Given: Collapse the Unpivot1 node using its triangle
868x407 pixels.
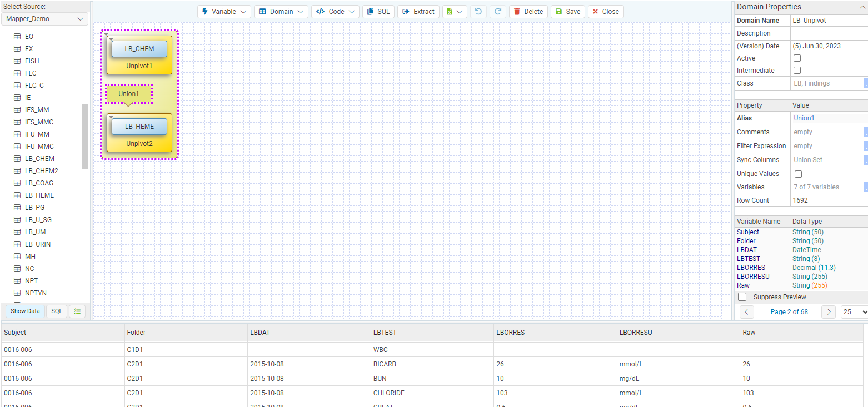Looking at the screenshot, I should [111, 40].
